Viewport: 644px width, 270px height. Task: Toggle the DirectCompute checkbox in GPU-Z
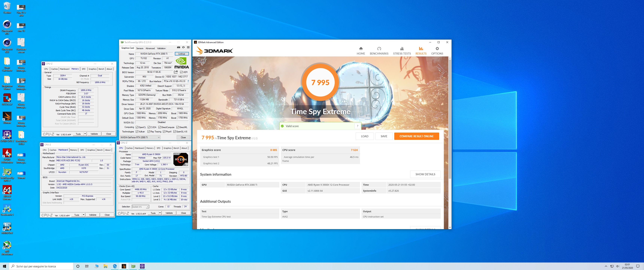pyautogui.click(x=160, y=127)
